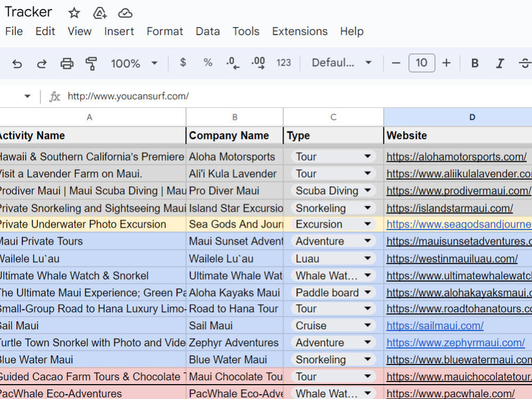Screen dimensions: 532x399
Task: Decrease font size with minus
Action: [x=396, y=63]
